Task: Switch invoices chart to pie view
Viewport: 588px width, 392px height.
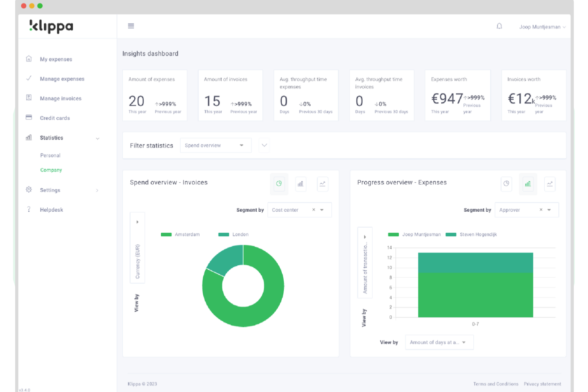Action: coord(279,184)
